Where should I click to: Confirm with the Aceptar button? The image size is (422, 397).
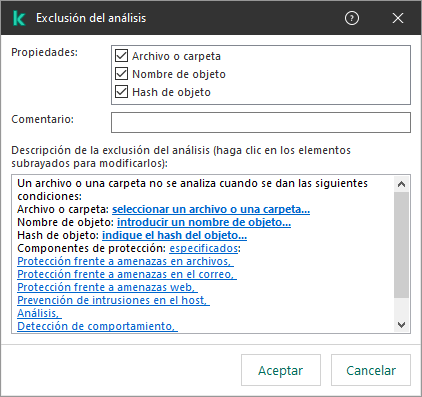coord(281,370)
